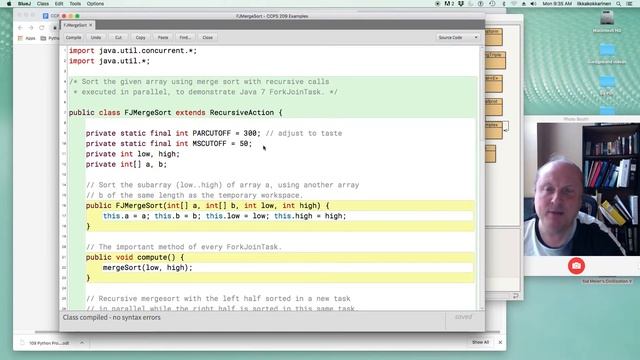Viewport: 640px width, 360px height.
Task: Close the FJMergeSort tab with its x
Action: pyautogui.click(x=91, y=25)
